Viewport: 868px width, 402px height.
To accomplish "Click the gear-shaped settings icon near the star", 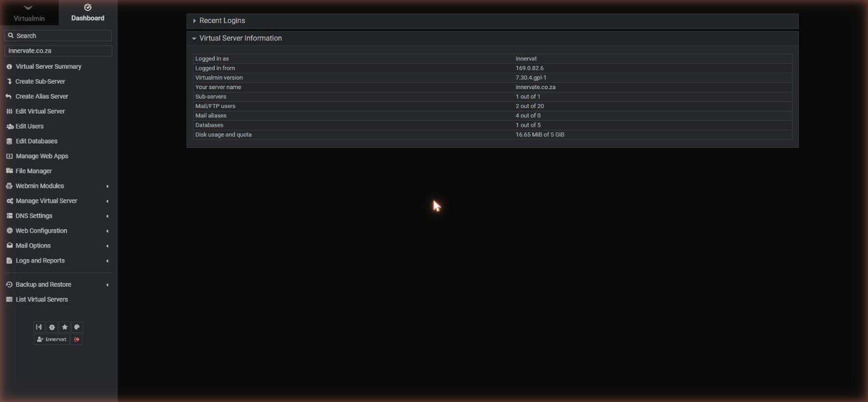I will click(x=51, y=327).
